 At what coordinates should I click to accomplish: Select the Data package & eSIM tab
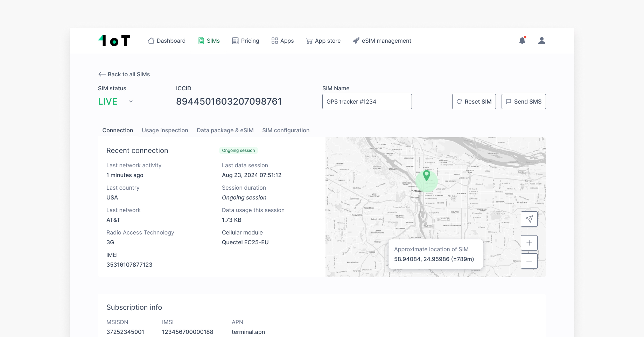pyautogui.click(x=225, y=130)
